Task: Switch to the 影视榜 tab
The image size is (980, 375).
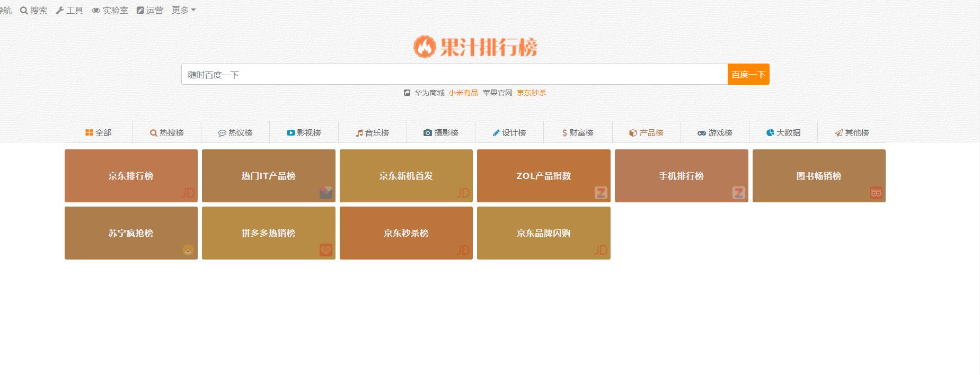Action: click(304, 132)
